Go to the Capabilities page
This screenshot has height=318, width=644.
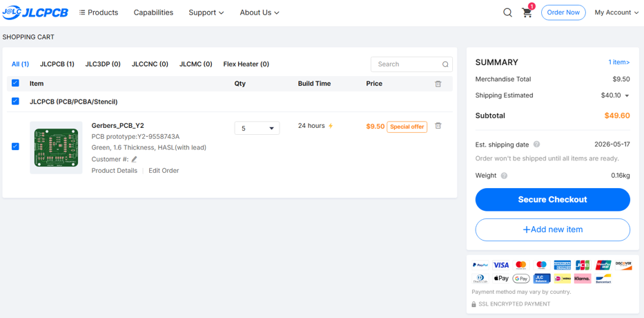(x=153, y=12)
